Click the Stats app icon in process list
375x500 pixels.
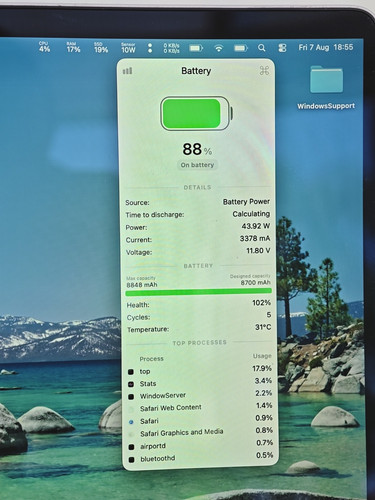coord(131,384)
